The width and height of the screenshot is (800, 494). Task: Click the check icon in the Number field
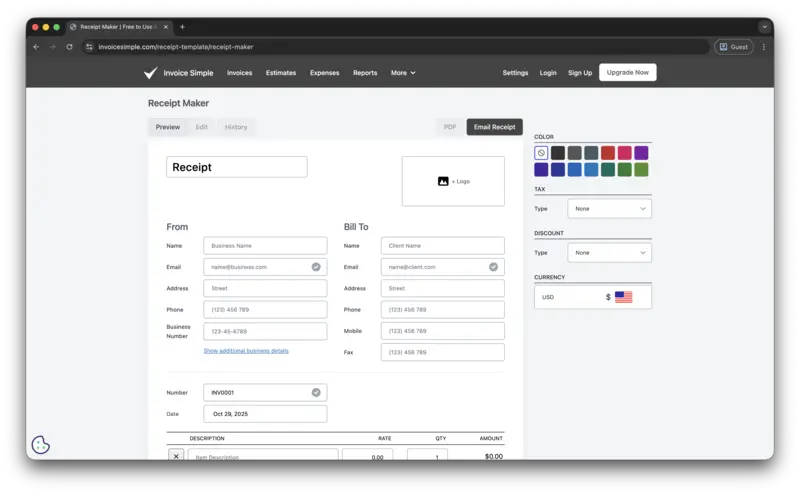click(x=316, y=392)
